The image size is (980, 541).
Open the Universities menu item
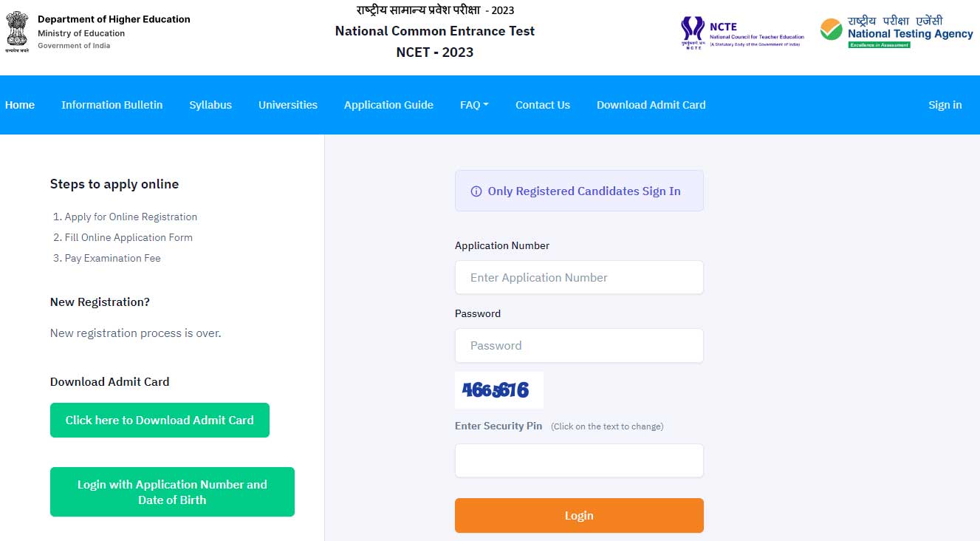point(288,105)
